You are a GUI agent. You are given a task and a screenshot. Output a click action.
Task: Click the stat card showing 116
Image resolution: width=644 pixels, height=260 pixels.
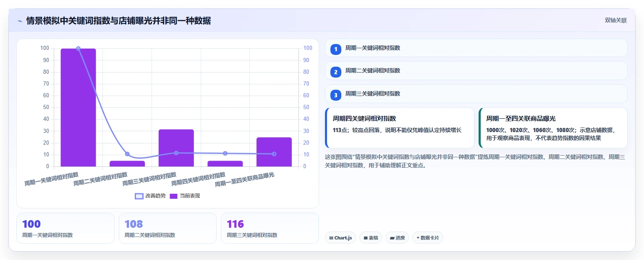point(270,228)
